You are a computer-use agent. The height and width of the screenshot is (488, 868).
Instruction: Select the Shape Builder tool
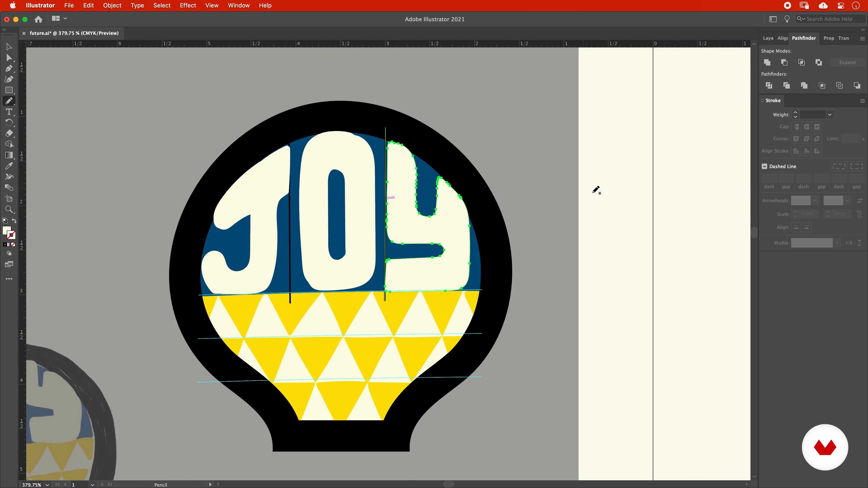[9, 144]
